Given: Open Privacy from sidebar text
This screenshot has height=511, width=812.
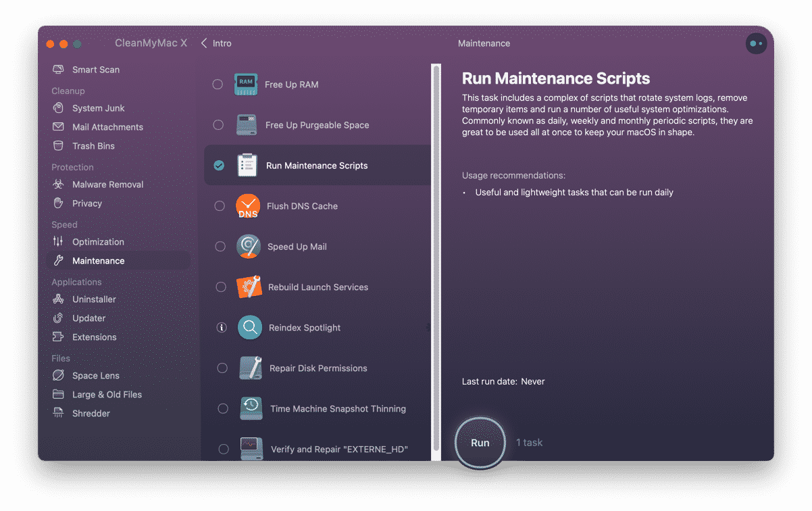Looking at the screenshot, I should tap(87, 203).
